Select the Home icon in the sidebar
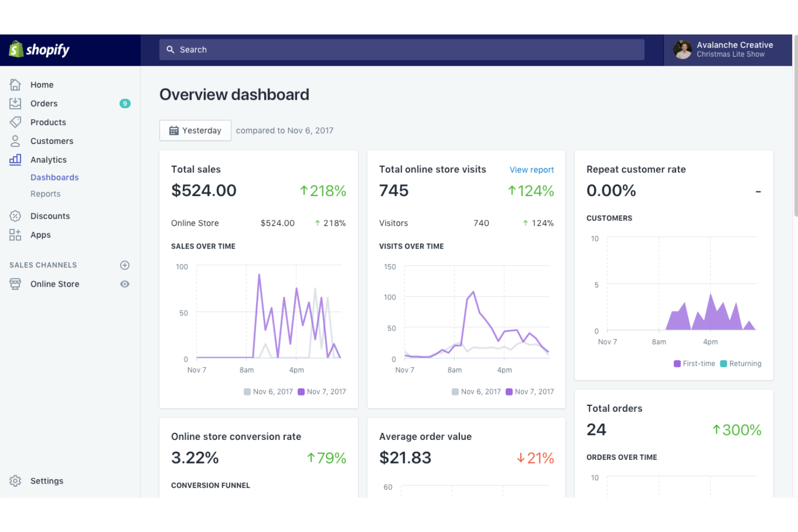 click(x=15, y=85)
